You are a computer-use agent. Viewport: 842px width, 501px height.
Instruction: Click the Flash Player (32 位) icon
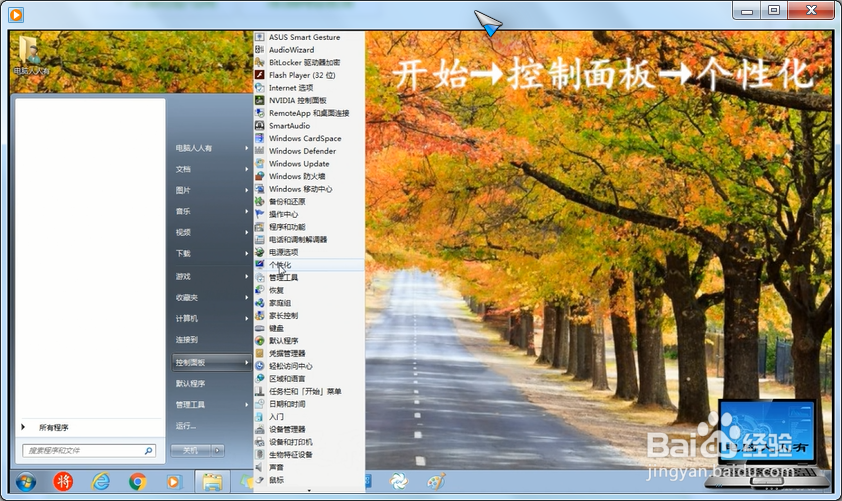[259, 75]
